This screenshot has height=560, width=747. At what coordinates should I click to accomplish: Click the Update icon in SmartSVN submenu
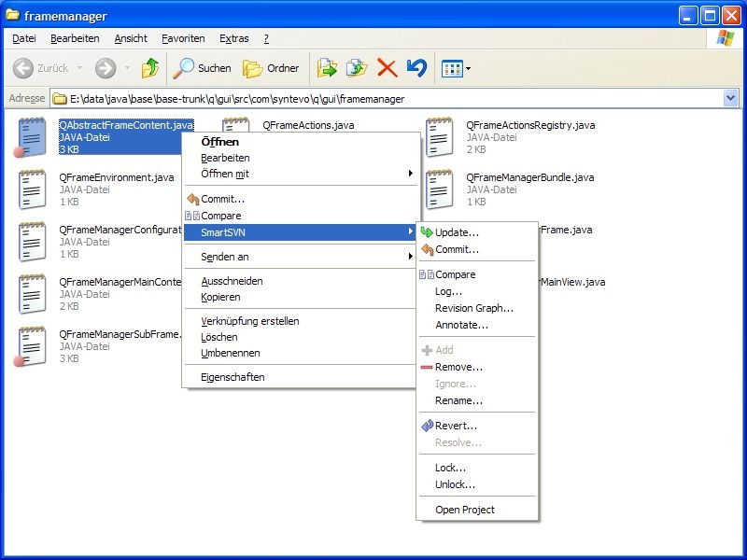point(427,232)
